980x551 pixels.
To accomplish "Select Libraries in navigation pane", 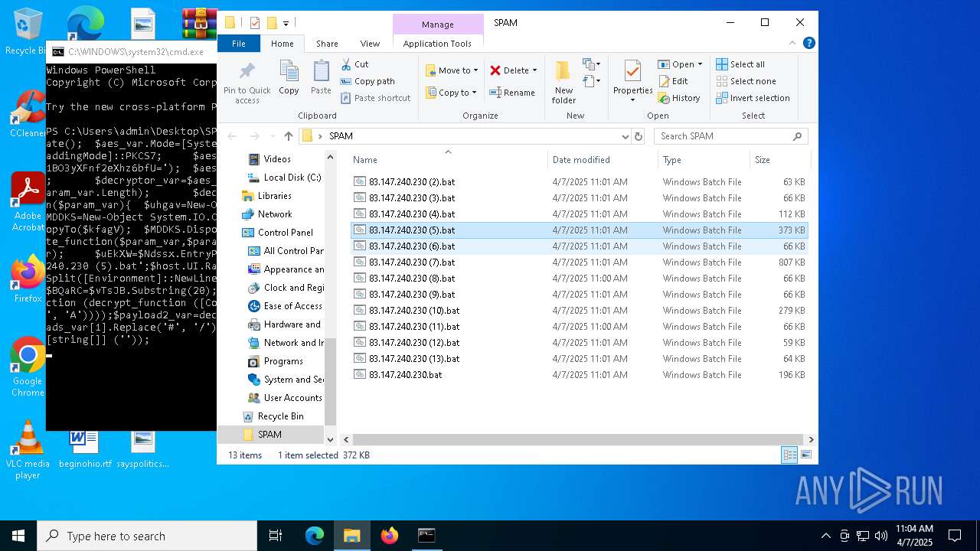I will (x=266, y=196).
